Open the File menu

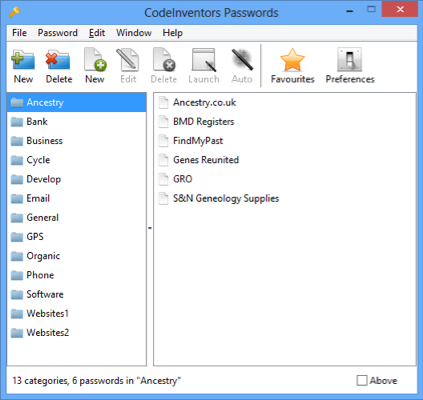coord(19,33)
